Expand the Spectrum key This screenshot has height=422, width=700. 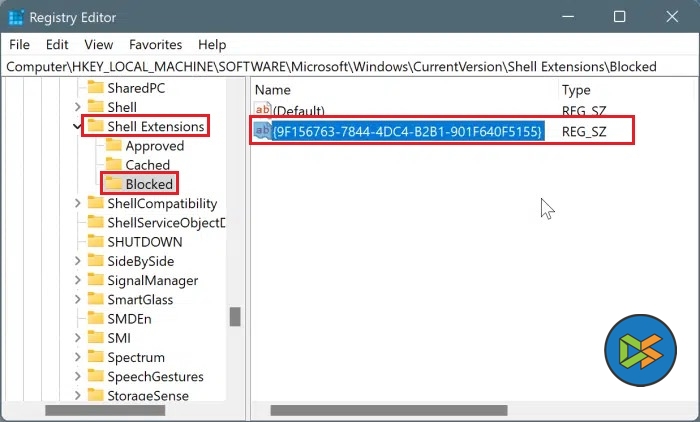tap(78, 357)
